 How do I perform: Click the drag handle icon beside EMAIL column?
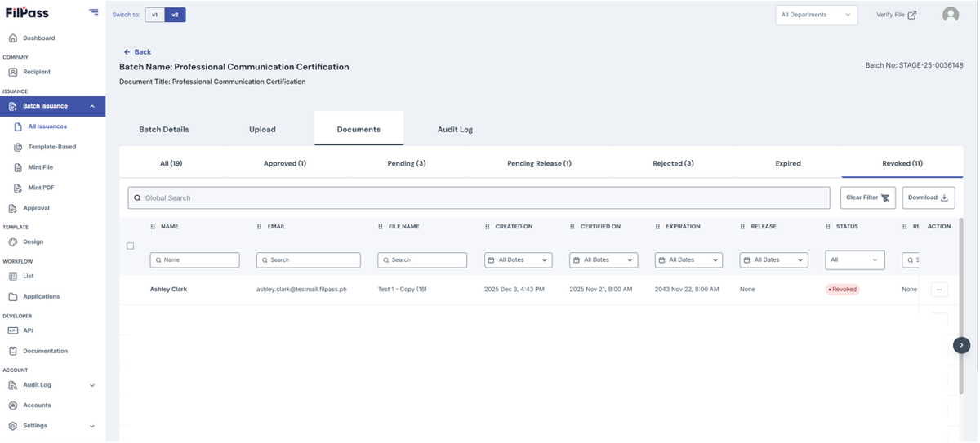tap(260, 227)
